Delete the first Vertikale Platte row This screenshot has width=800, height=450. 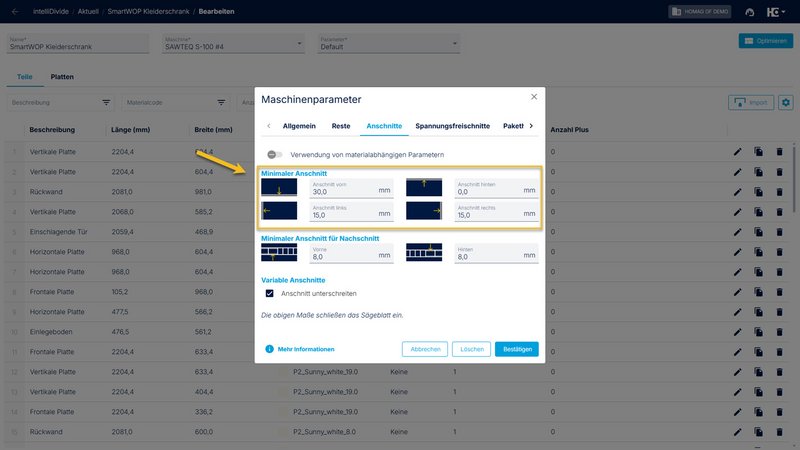click(x=779, y=152)
